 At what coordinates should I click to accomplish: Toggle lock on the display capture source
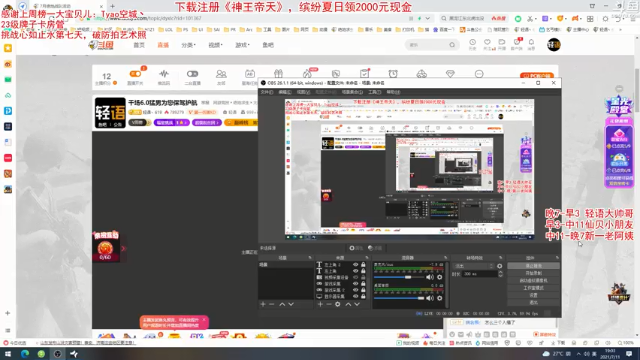pos(363,296)
